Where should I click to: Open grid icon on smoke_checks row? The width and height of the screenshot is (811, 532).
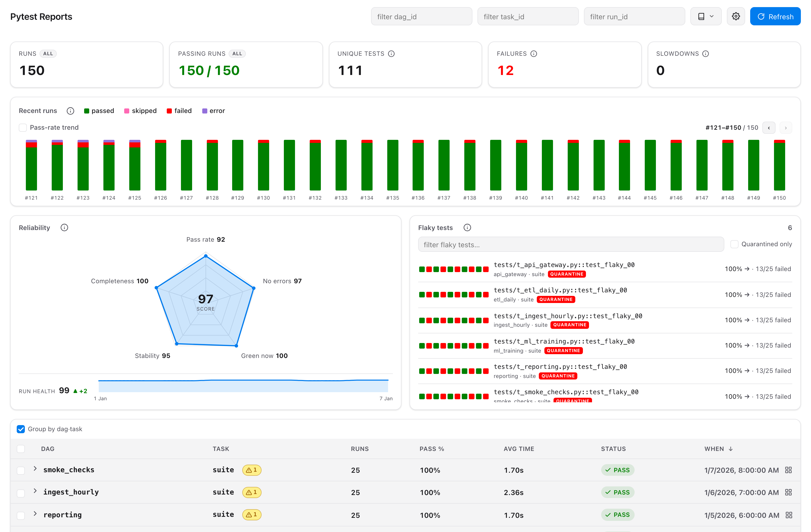pos(788,470)
